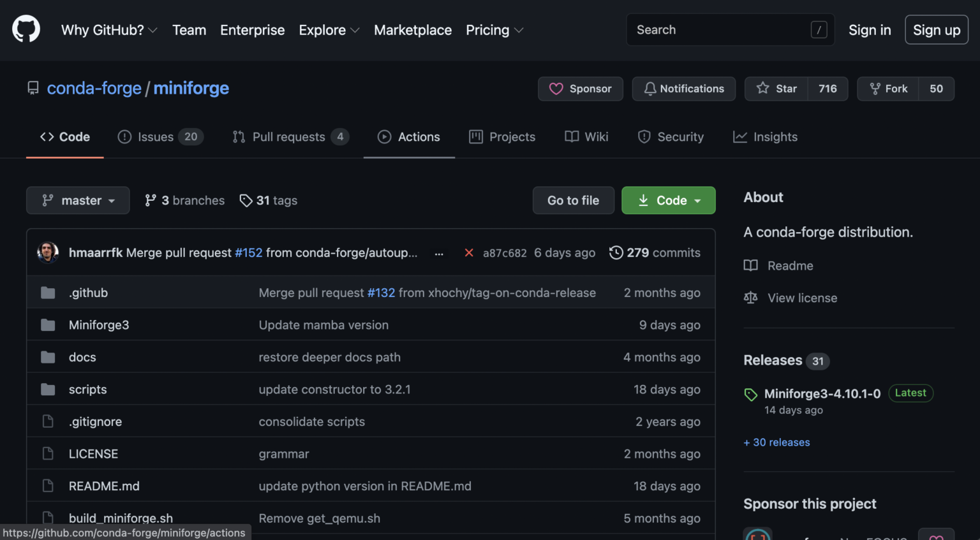Expand the green Code download dropdown
The height and width of the screenshot is (540, 980).
click(668, 201)
